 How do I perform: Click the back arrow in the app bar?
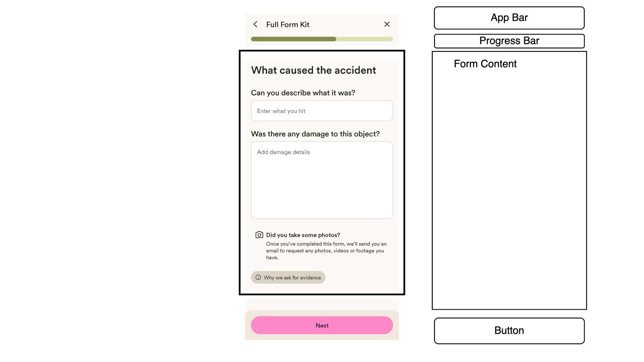coord(255,24)
